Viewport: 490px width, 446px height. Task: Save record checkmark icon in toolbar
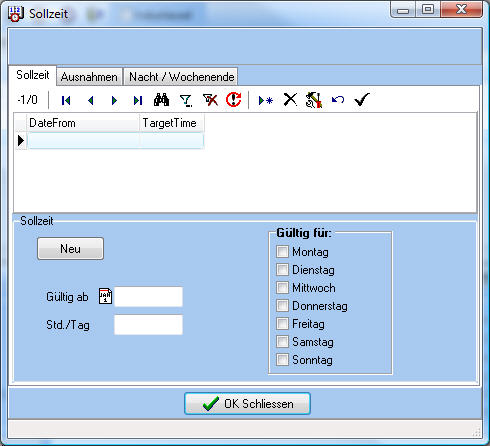coord(362,99)
